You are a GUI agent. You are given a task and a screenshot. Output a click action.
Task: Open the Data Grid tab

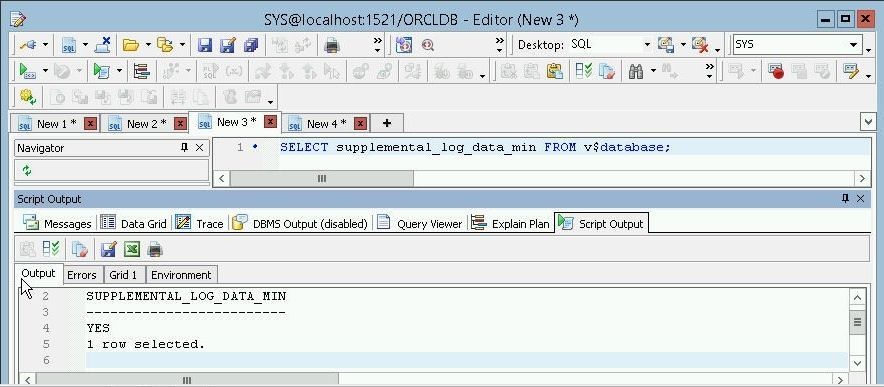[x=134, y=223]
